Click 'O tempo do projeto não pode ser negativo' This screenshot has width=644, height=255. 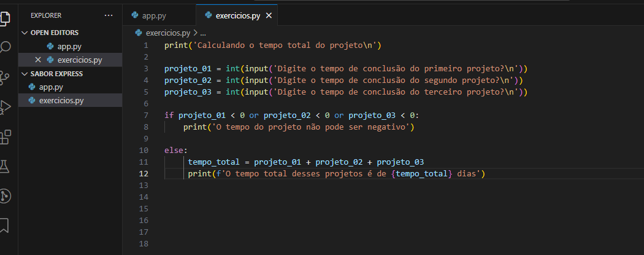pos(311,127)
